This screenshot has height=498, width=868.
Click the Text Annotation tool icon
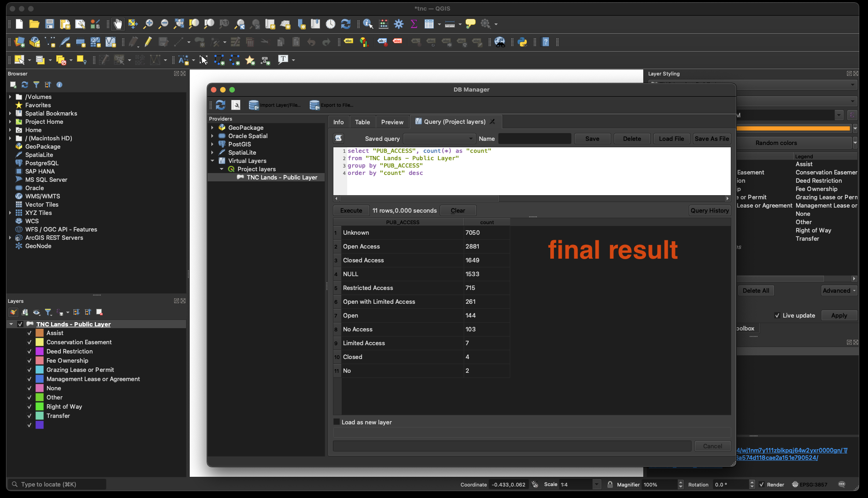click(x=283, y=60)
